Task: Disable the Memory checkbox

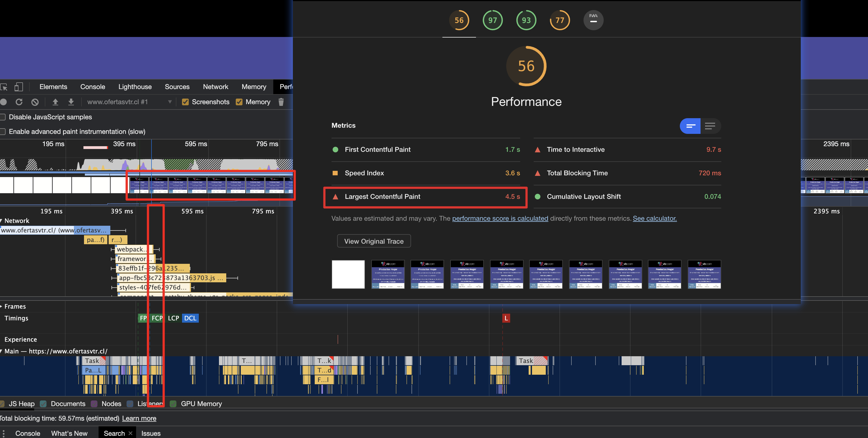Action: point(239,102)
